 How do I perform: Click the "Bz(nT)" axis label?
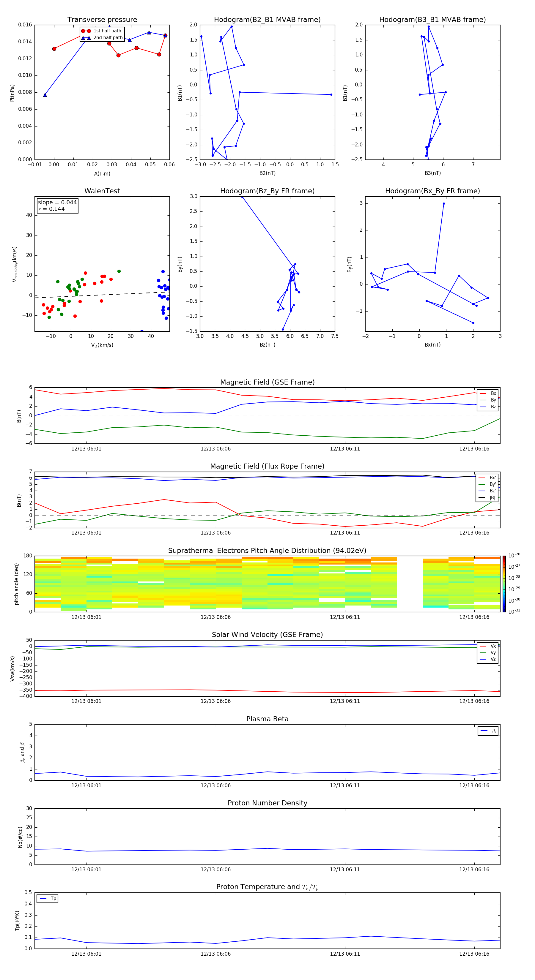[267, 345]
